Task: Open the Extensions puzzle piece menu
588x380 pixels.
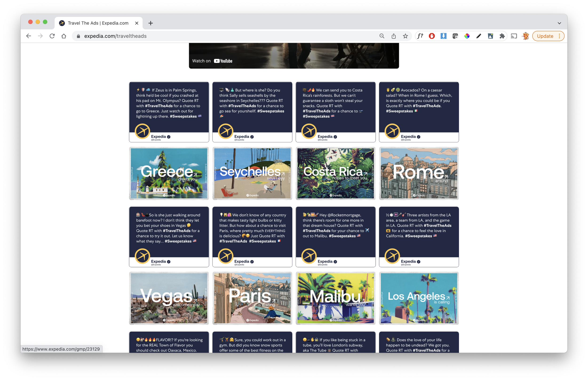Action: 502,36
